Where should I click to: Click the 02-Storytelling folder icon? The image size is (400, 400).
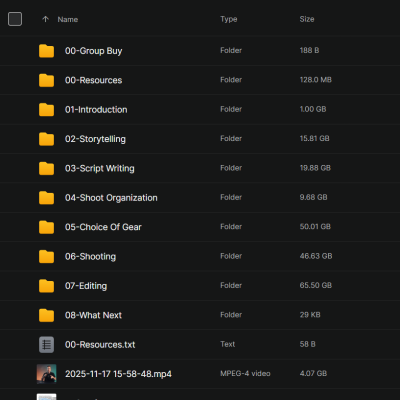click(46, 139)
